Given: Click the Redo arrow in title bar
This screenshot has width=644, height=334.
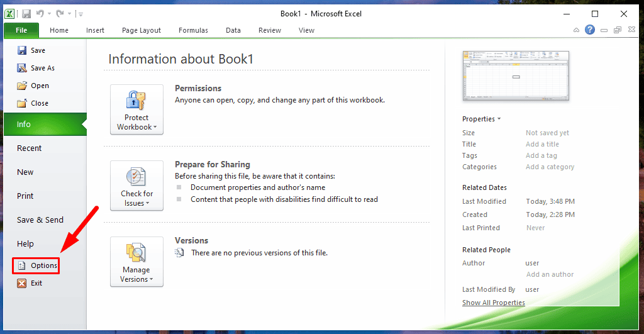Looking at the screenshot, I should point(60,13).
